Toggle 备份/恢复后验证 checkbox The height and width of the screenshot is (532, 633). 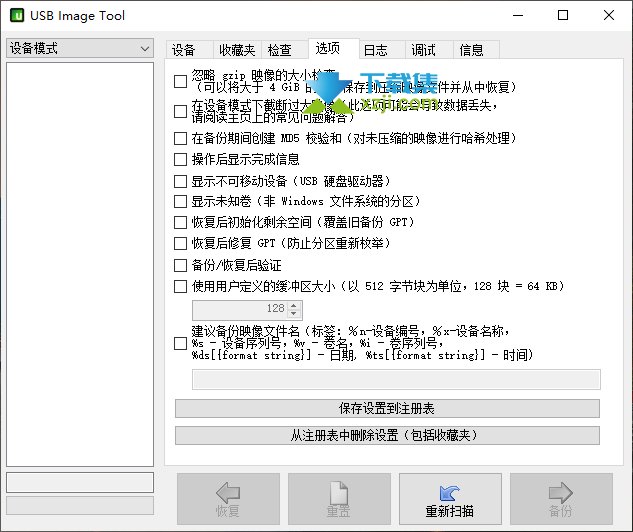coord(180,266)
